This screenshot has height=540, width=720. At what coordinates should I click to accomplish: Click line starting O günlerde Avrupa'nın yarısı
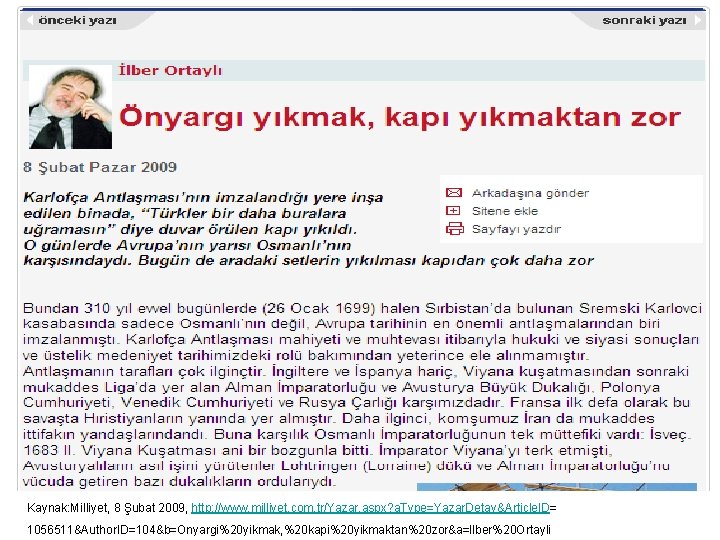187,245
